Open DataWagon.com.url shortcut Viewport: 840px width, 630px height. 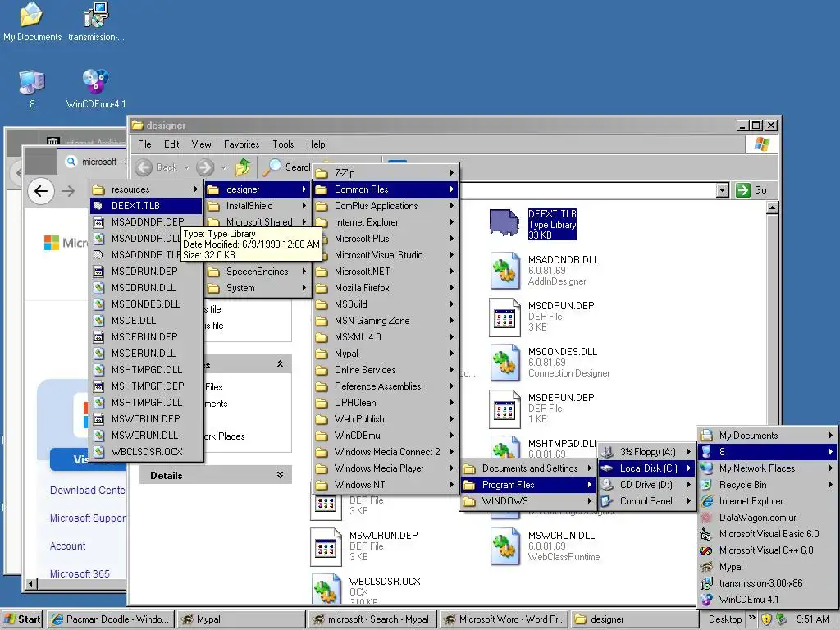(x=767, y=518)
